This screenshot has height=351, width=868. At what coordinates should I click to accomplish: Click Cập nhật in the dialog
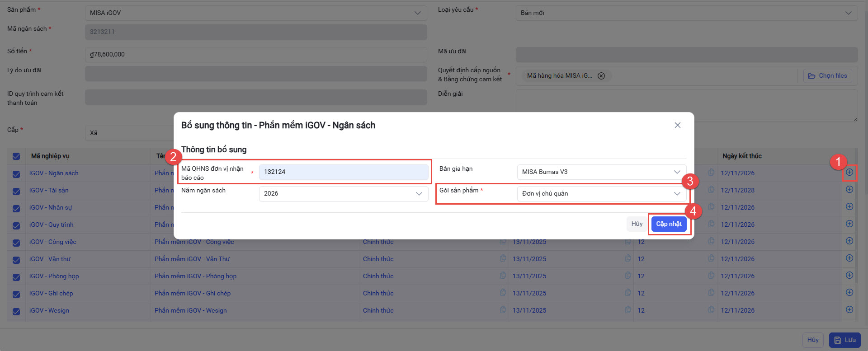669,224
